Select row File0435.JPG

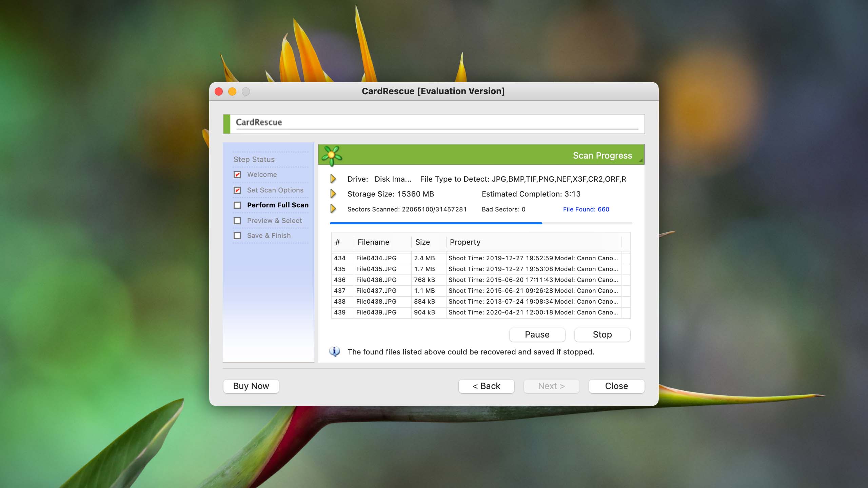pyautogui.click(x=481, y=269)
